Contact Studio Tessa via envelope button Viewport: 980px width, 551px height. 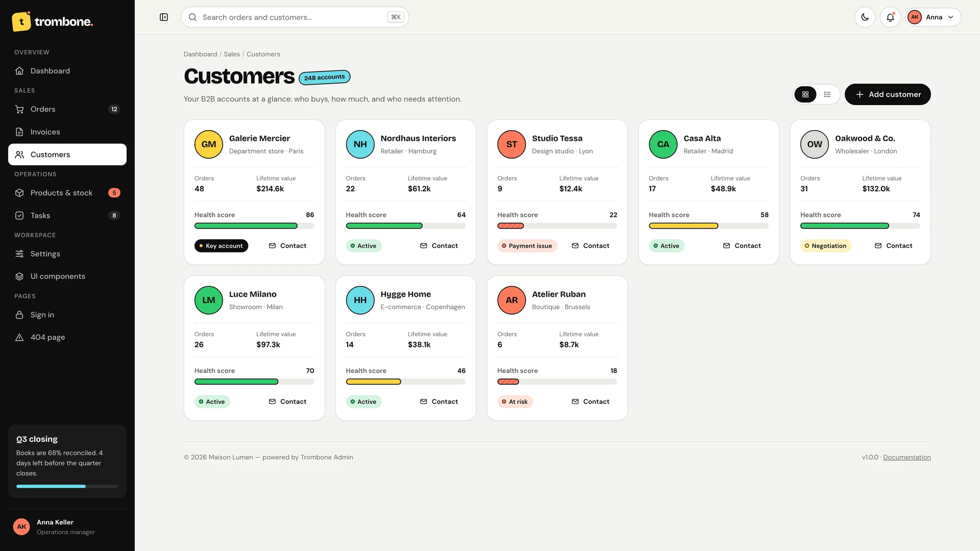coord(591,246)
